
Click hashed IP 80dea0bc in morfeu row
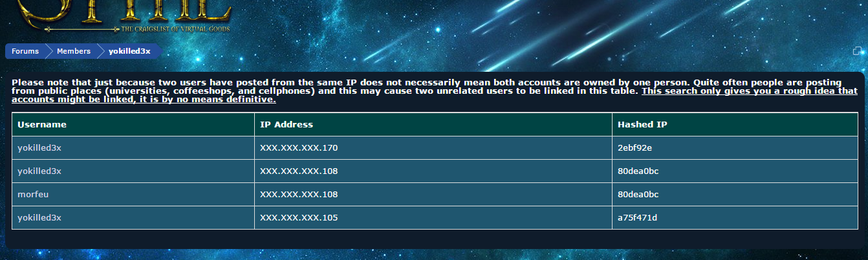point(638,194)
